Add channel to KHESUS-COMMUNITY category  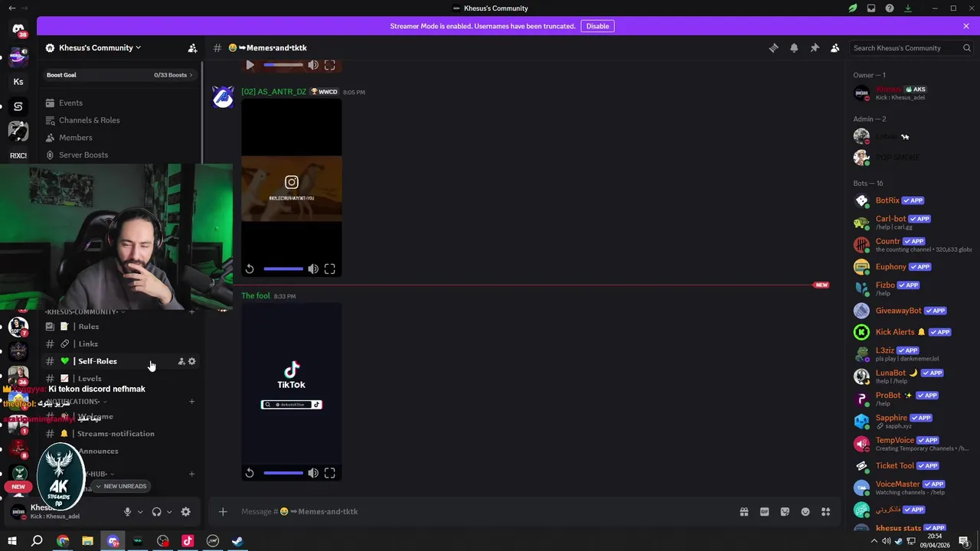point(191,311)
